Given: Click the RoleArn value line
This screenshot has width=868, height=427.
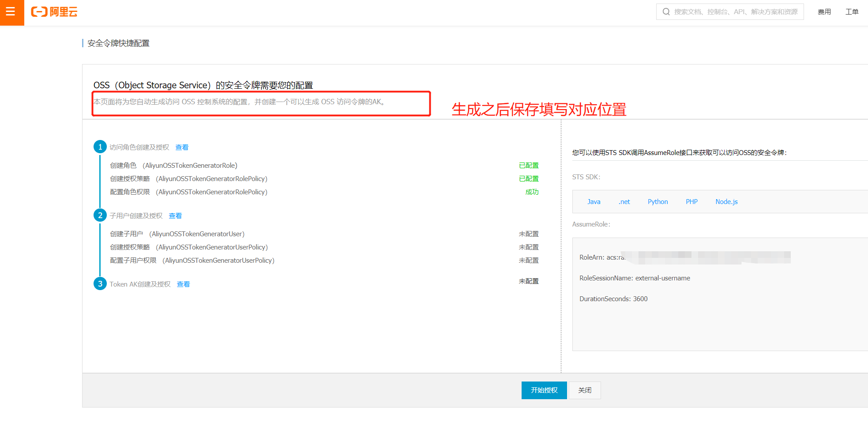Looking at the screenshot, I should [685, 257].
